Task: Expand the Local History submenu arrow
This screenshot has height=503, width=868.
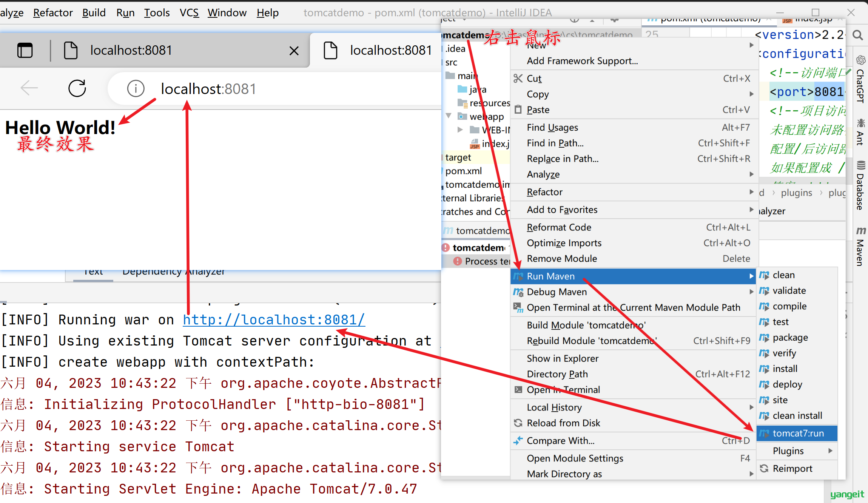Action: pyautogui.click(x=751, y=407)
